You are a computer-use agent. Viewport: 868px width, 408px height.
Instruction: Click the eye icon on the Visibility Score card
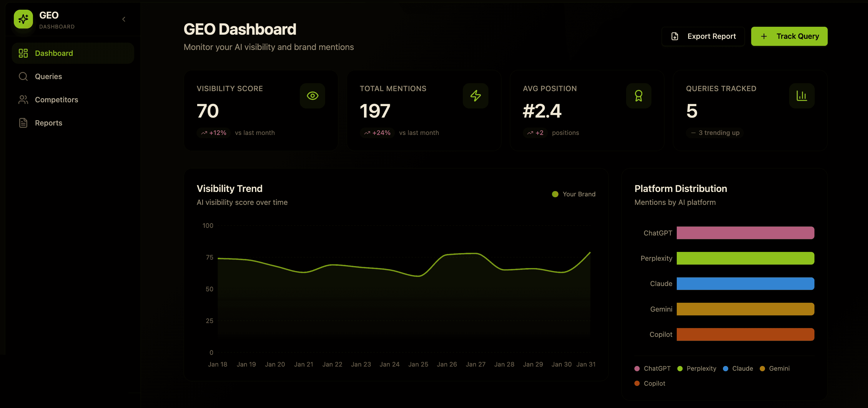pos(312,96)
